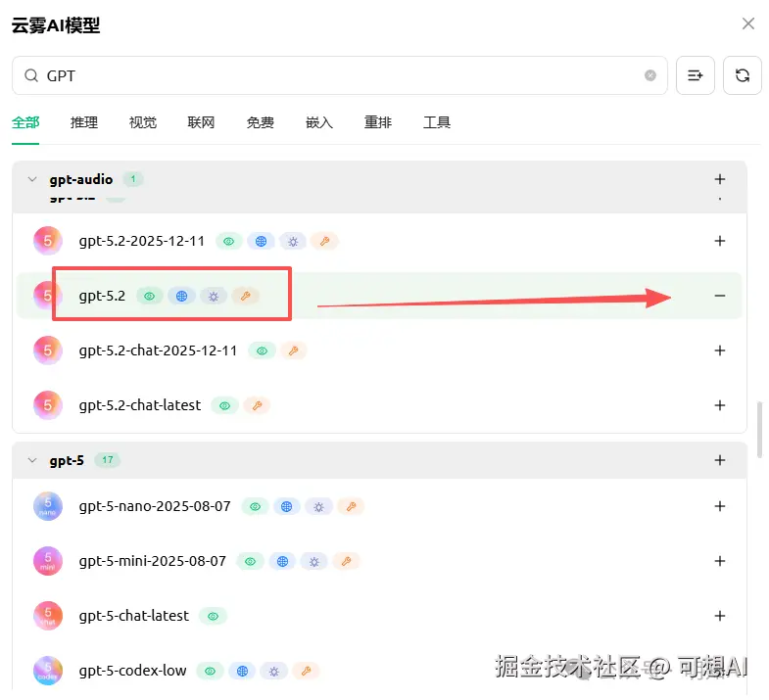Click the wrench badge on gpt-5-codex-low
The image size is (769, 700).
click(306, 671)
